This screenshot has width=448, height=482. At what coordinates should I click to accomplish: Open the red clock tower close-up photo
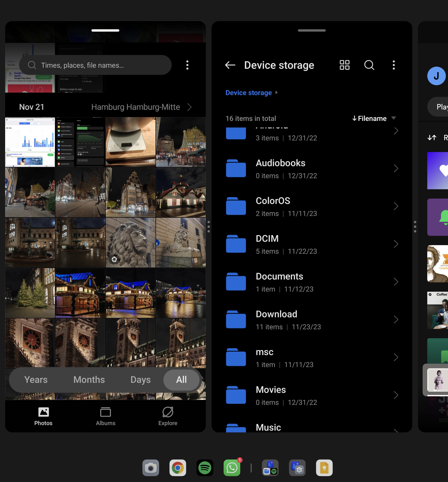[30, 343]
